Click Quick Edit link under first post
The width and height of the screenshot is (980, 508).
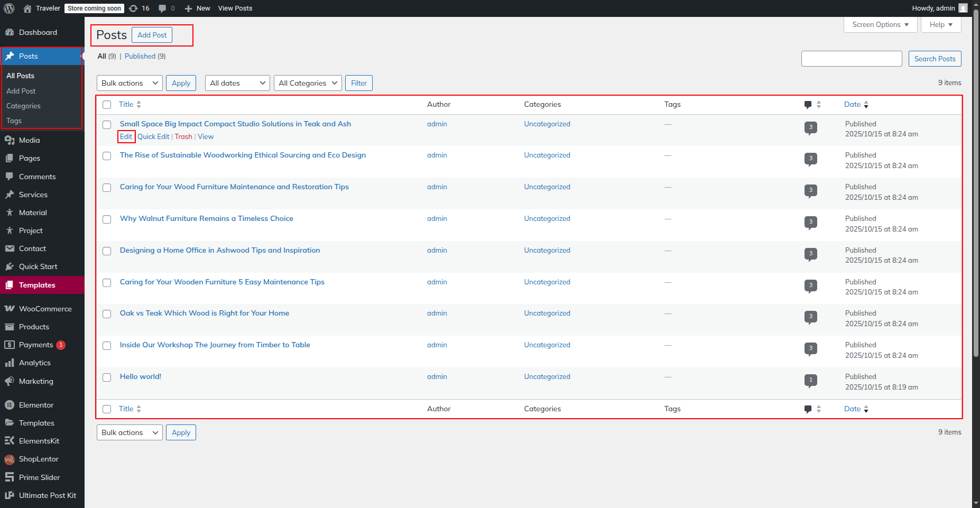point(153,136)
